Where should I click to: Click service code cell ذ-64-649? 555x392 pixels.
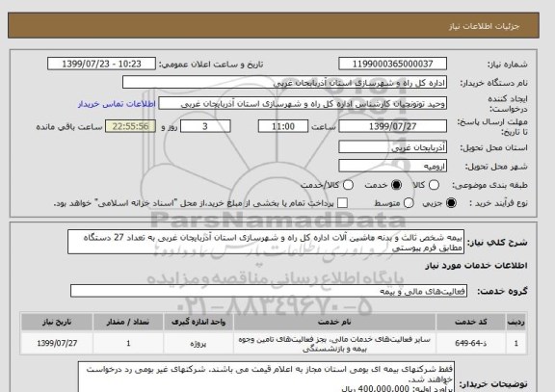click(471, 343)
